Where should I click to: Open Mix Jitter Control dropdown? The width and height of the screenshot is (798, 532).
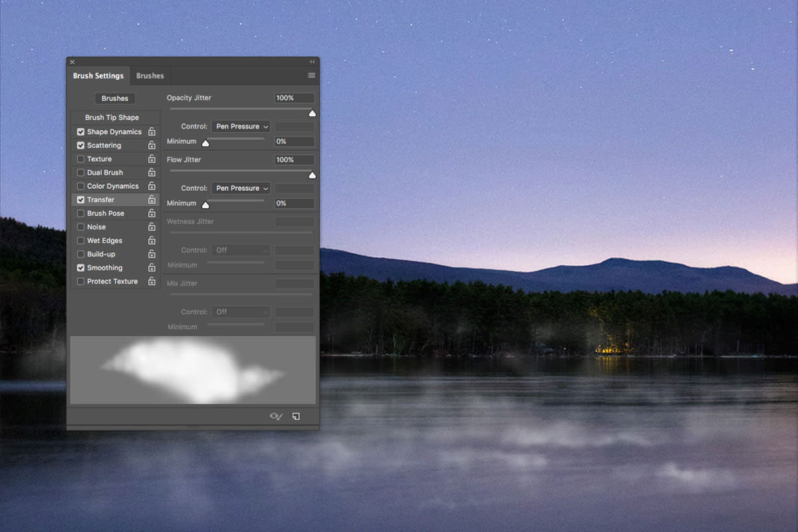(241, 312)
